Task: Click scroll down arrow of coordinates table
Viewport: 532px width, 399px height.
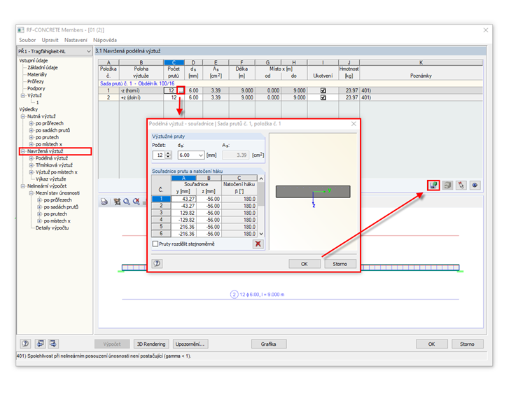Action: coord(261,234)
